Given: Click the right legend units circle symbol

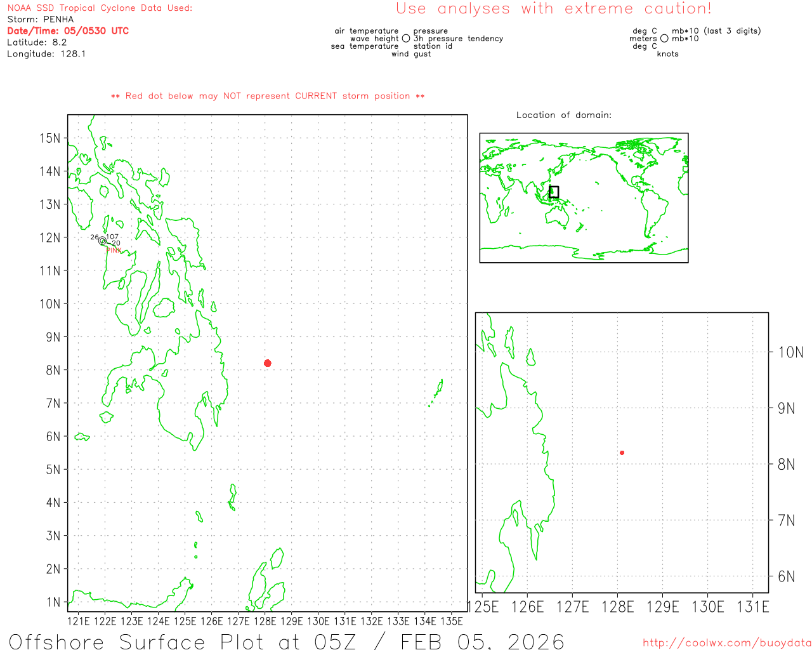Looking at the screenshot, I should click(x=664, y=39).
